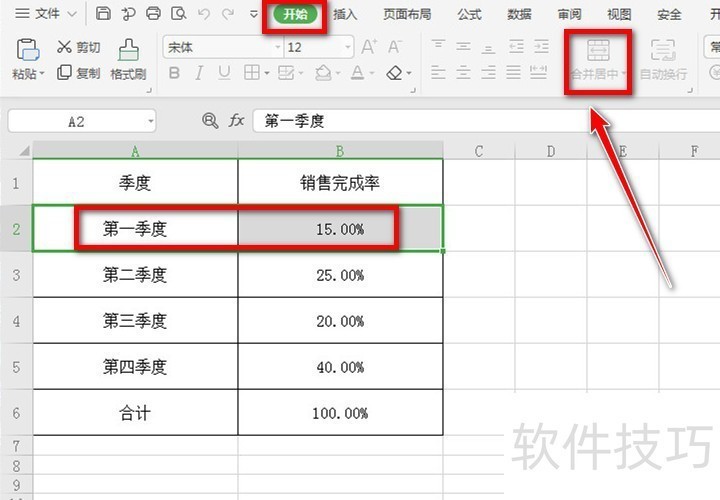Decrease indent
720x500 pixels.
[516, 46]
